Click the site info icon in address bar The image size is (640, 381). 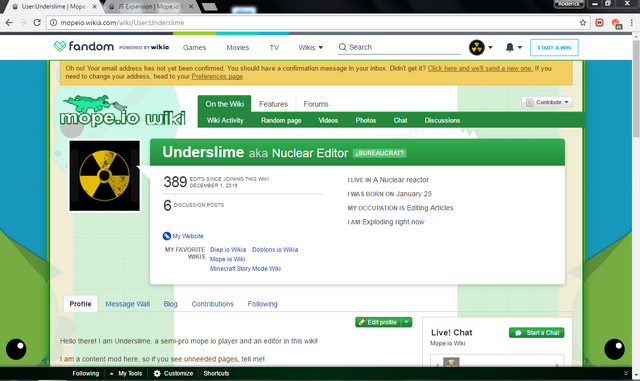coord(53,23)
